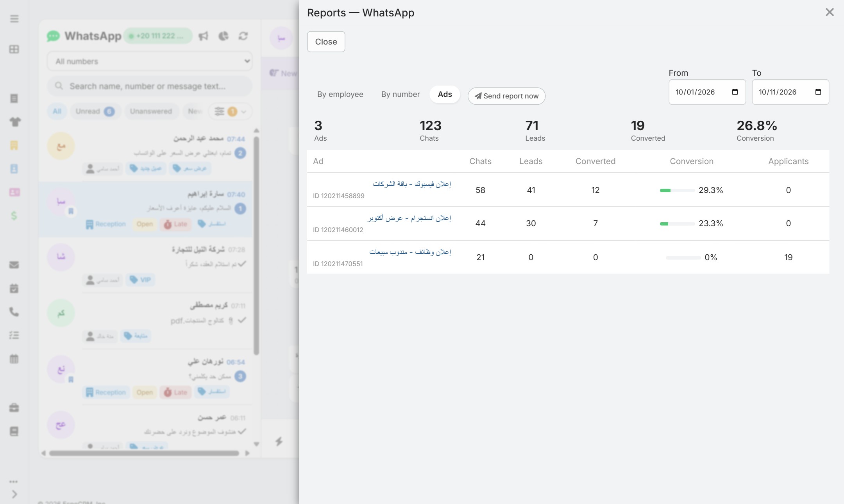Click the From date field 10/01/2026
This screenshot has width=844, height=504.
(707, 92)
